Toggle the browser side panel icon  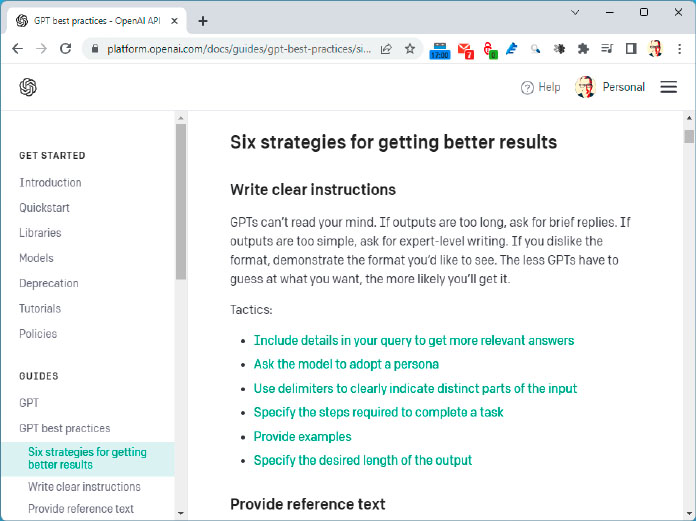click(x=631, y=48)
